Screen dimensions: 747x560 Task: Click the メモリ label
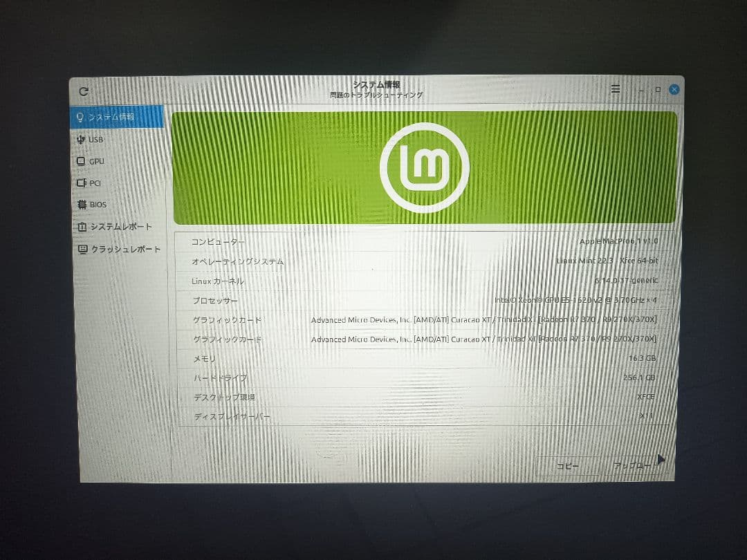[204, 359]
